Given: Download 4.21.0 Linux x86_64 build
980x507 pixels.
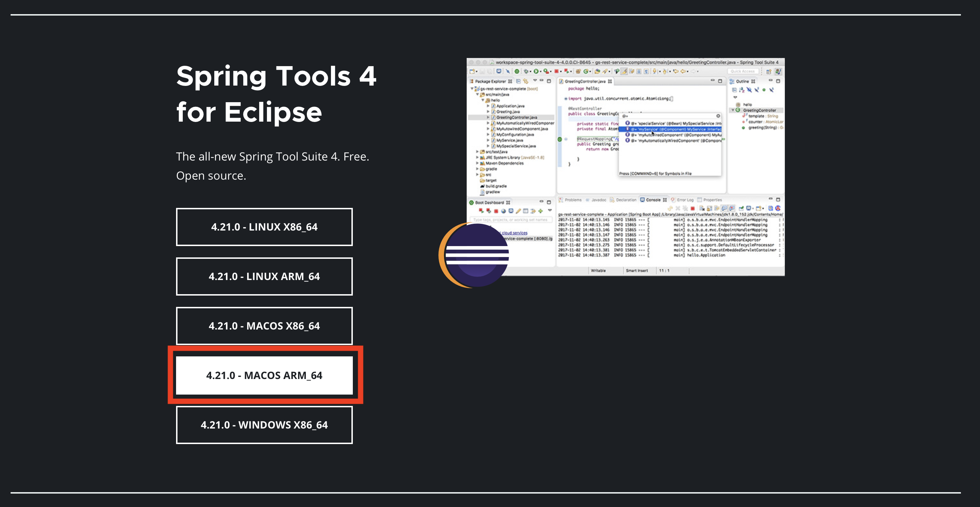Looking at the screenshot, I should [264, 227].
